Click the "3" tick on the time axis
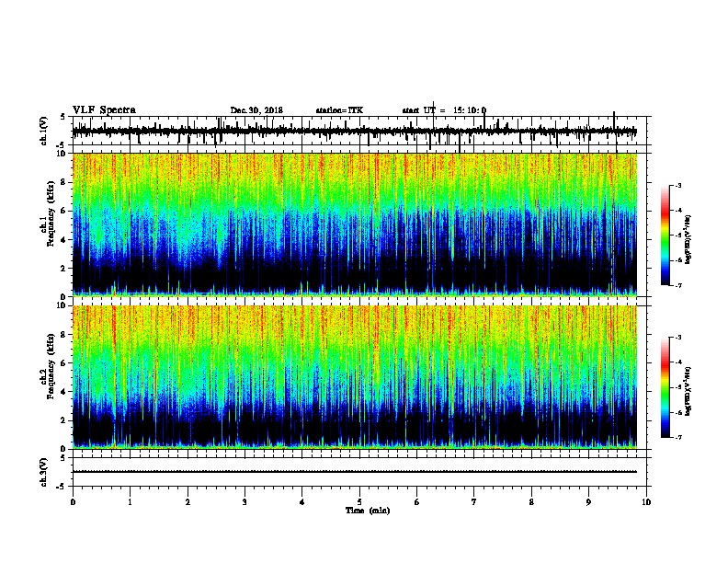728x563 pixels. 245,502
